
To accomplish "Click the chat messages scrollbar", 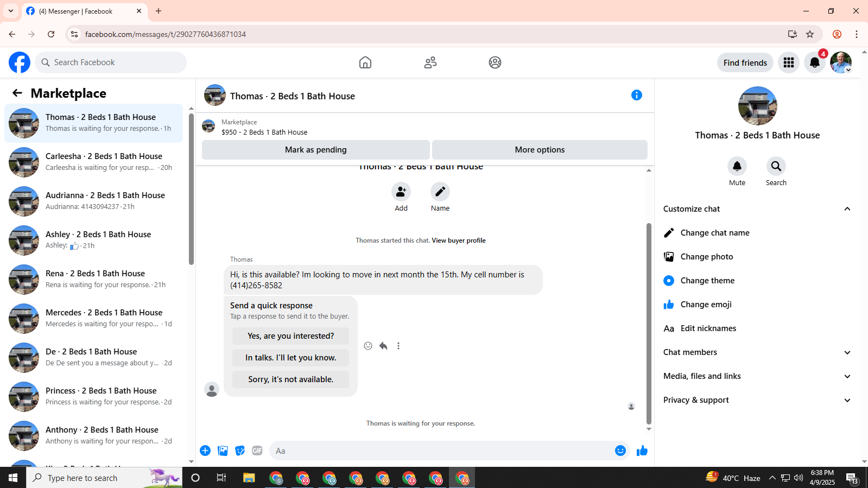I will (649, 324).
